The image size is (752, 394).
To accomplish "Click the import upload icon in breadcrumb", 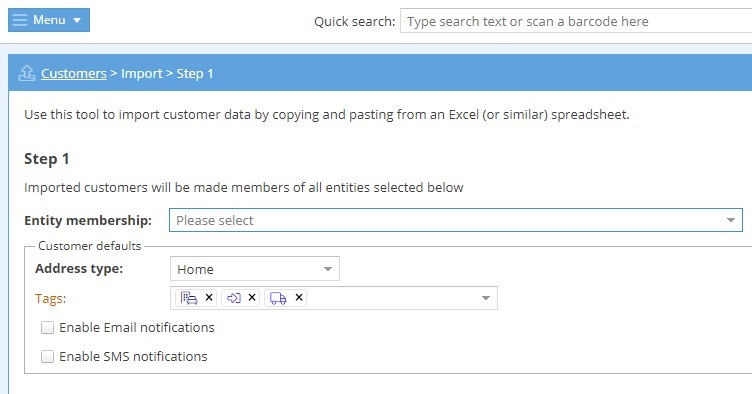I will point(27,73).
